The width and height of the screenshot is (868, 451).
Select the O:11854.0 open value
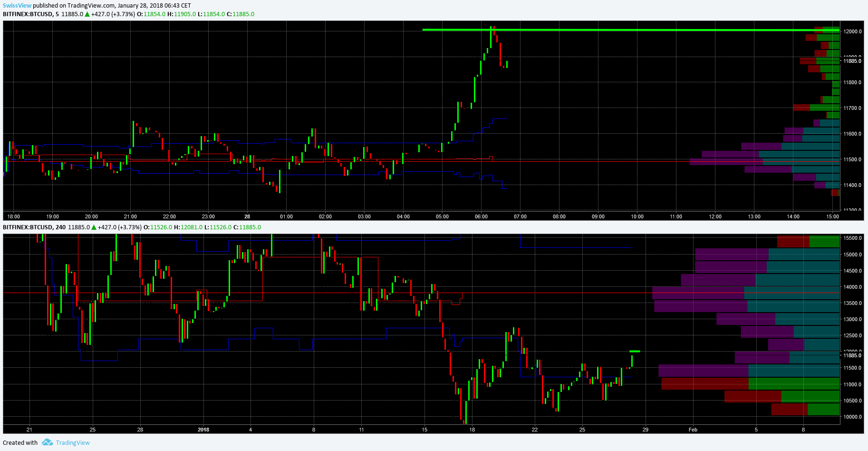point(151,14)
